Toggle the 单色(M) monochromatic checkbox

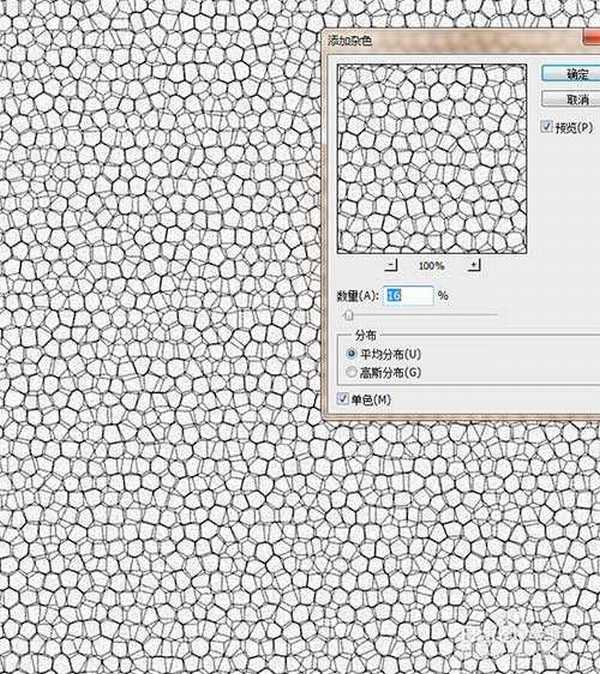345,399
